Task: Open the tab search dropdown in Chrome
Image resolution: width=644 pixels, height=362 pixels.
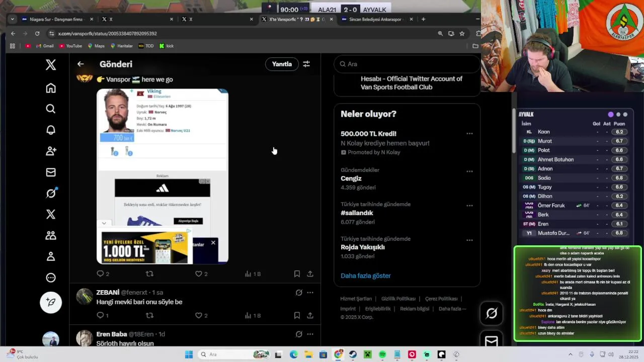Action: pos(12,19)
